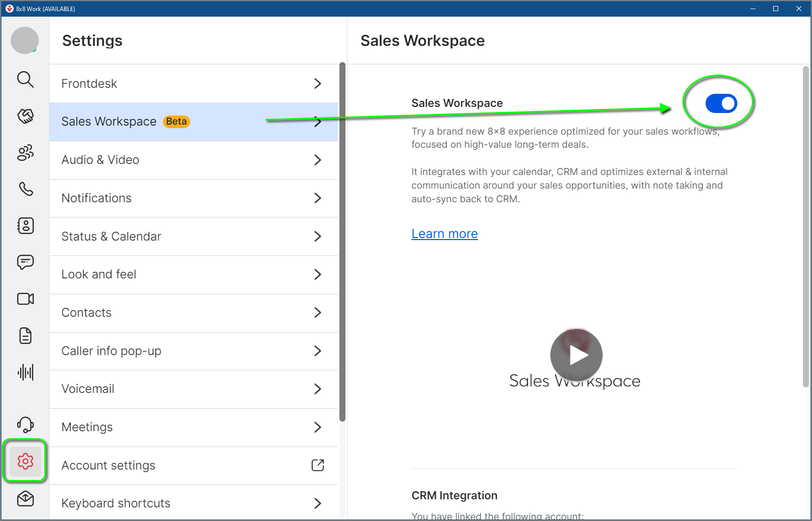The width and height of the screenshot is (812, 521).
Task: Expand the Keyboard shortcuts chevron
Action: click(x=318, y=503)
